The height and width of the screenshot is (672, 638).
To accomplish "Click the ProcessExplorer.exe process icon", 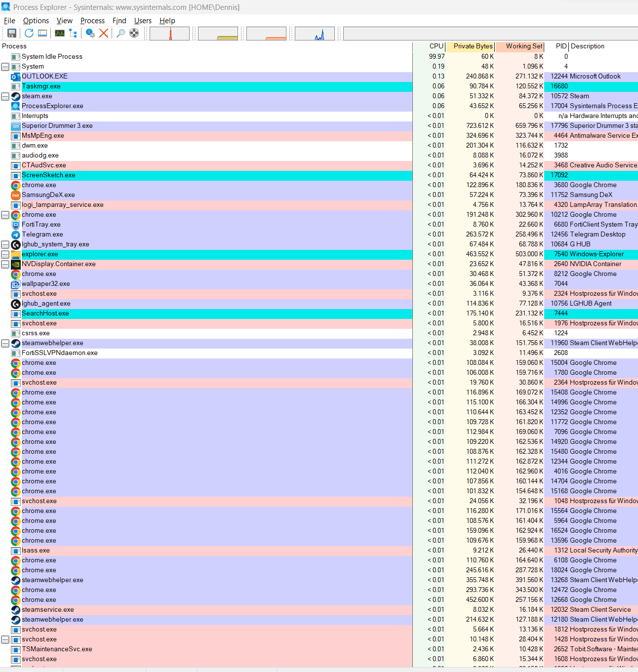I will point(15,106).
